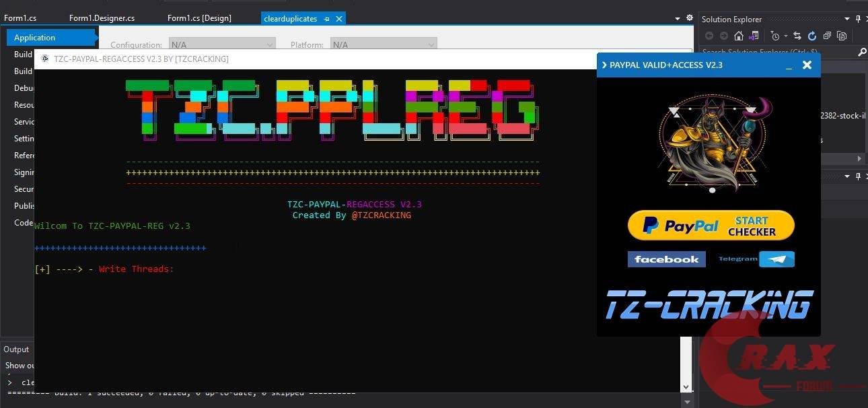Viewport: 868px width, 408px height.
Task: Select the clearduplicates tab
Action: (291, 18)
